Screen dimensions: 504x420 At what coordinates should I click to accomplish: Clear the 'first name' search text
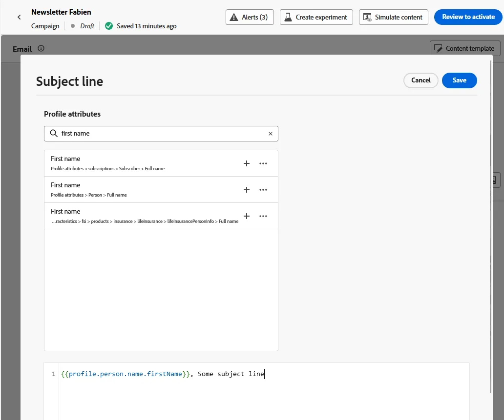[271, 134]
